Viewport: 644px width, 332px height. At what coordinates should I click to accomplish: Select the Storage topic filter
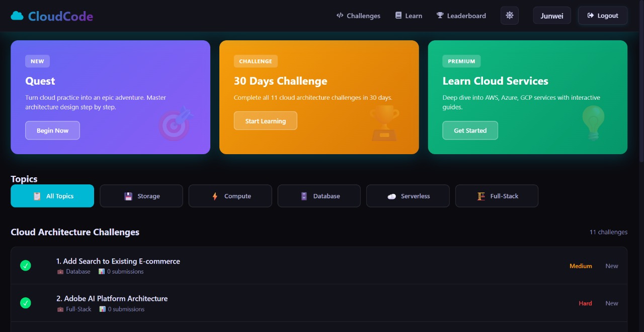(x=141, y=196)
